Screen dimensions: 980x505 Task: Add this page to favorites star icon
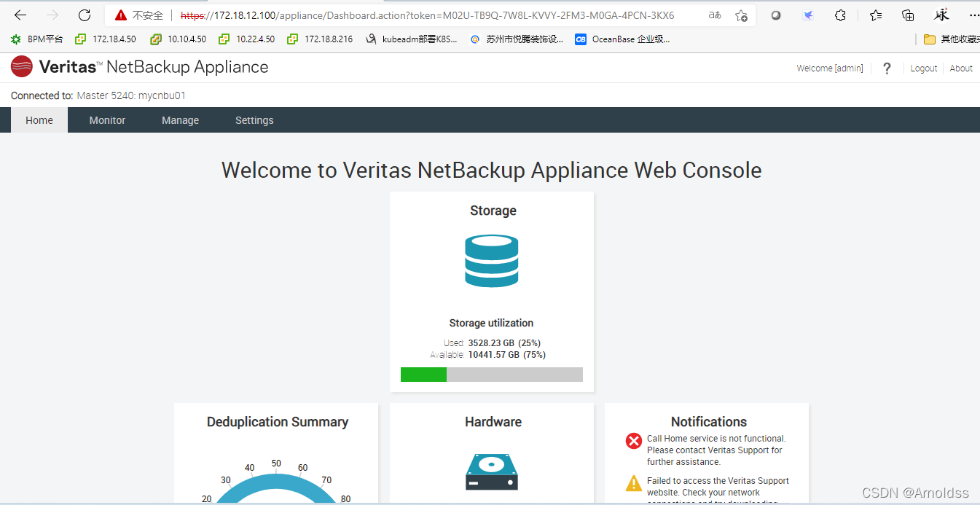tap(741, 15)
